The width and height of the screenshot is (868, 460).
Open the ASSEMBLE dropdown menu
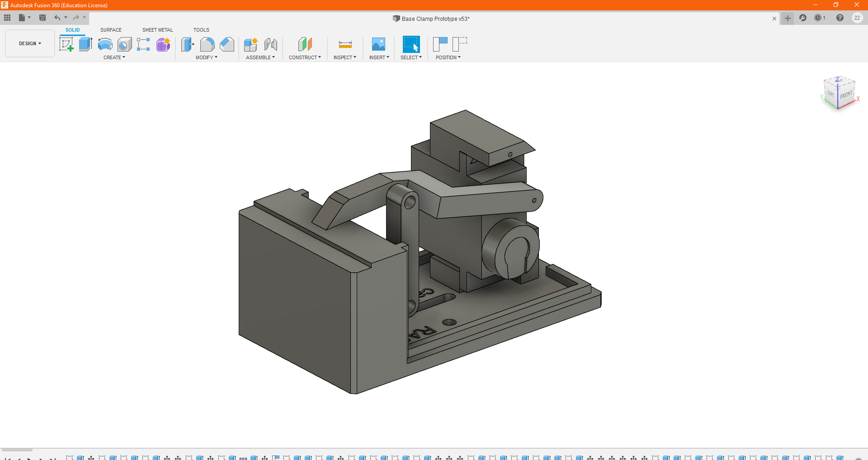[x=260, y=57]
